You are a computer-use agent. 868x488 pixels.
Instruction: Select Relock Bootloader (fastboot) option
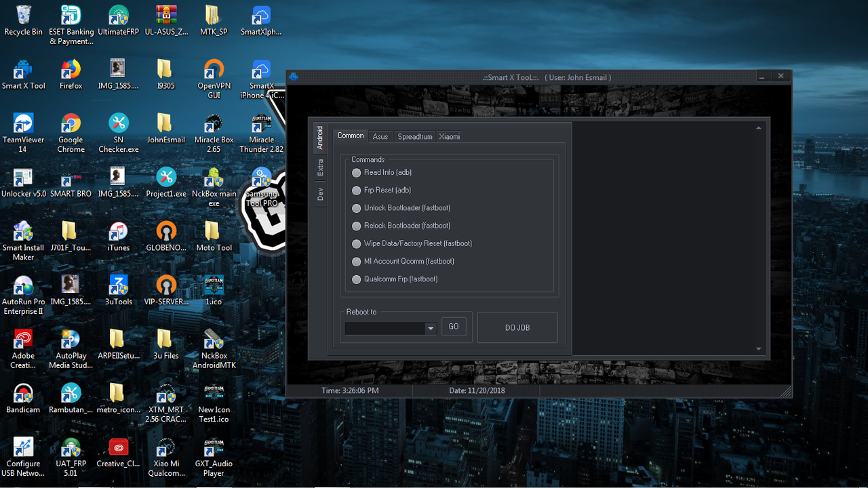pyautogui.click(x=401, y=225)
